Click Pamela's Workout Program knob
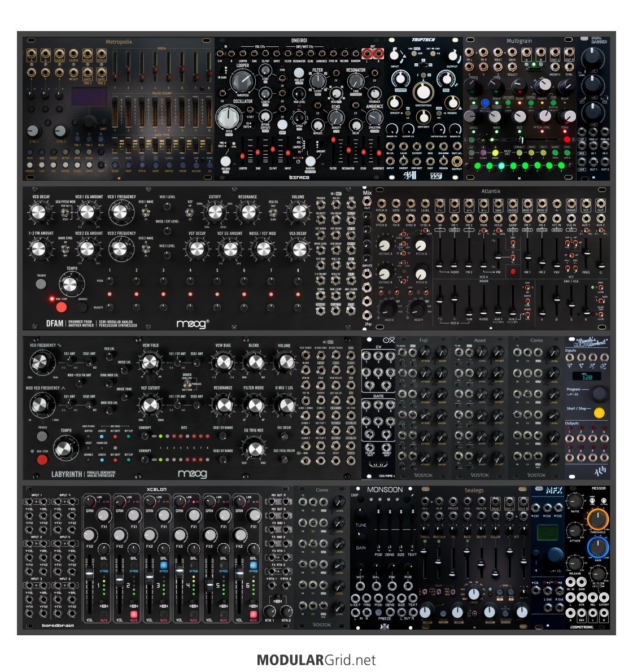This screenshot has width=633, height=672. (599, 394)
